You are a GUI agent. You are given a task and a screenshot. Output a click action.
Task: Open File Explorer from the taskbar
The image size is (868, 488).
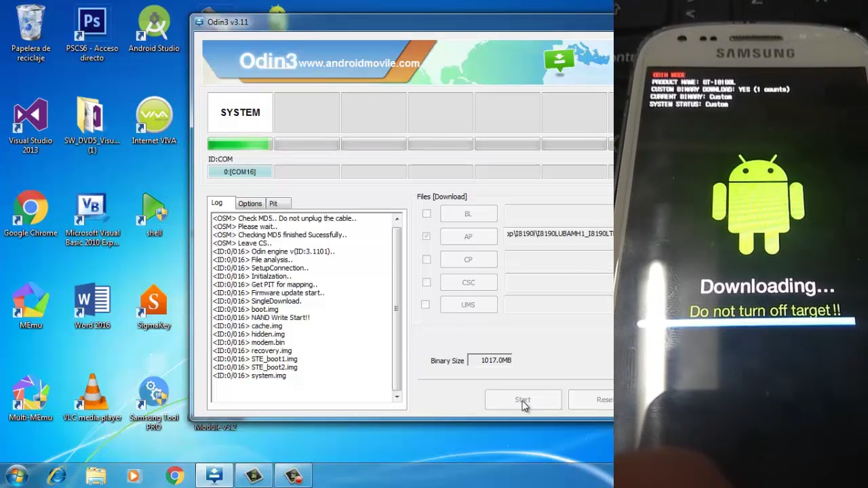point(96,476)
